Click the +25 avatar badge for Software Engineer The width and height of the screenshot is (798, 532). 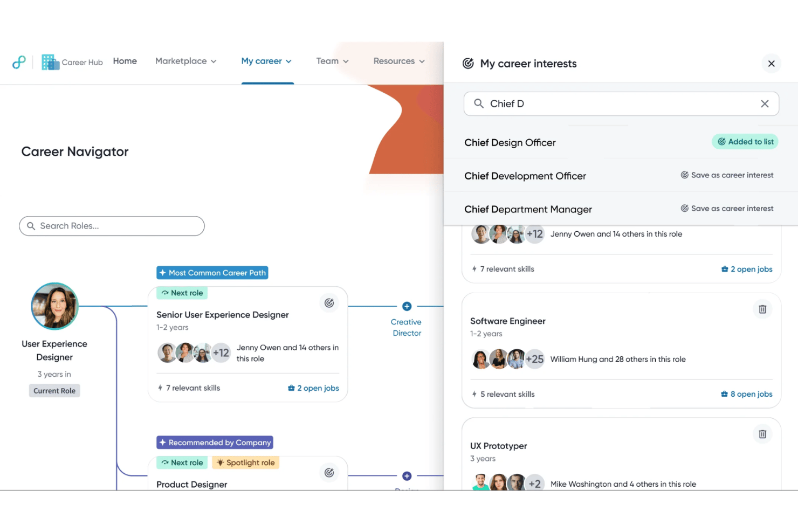(x=534, y=359)
